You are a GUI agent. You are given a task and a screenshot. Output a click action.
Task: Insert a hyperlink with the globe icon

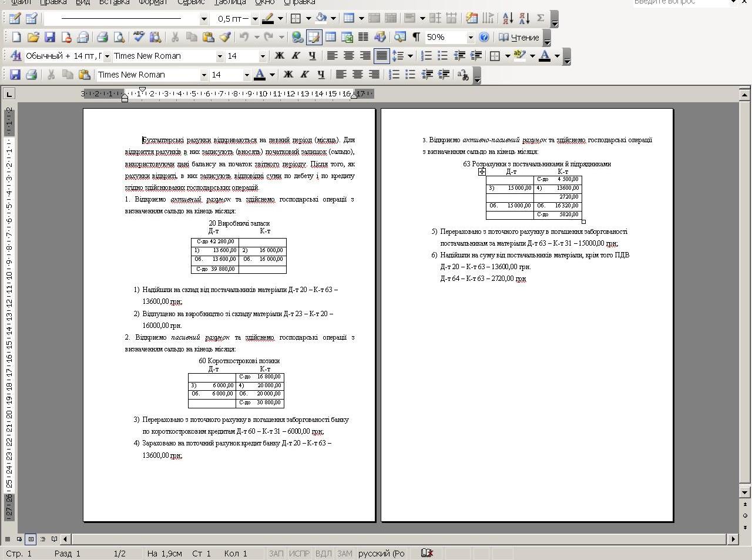[298, 37]
